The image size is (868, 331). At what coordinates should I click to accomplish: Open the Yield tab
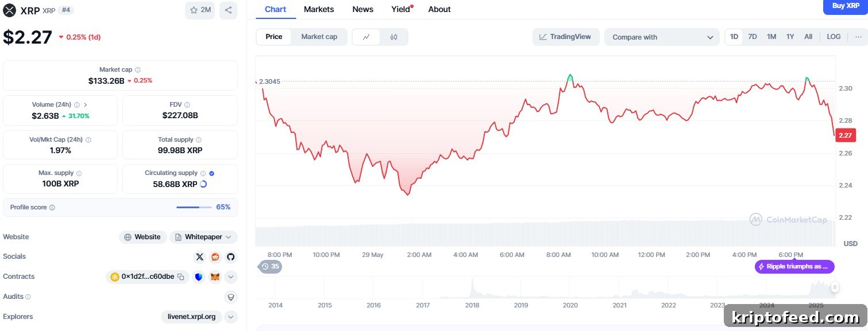pos(401,9)
